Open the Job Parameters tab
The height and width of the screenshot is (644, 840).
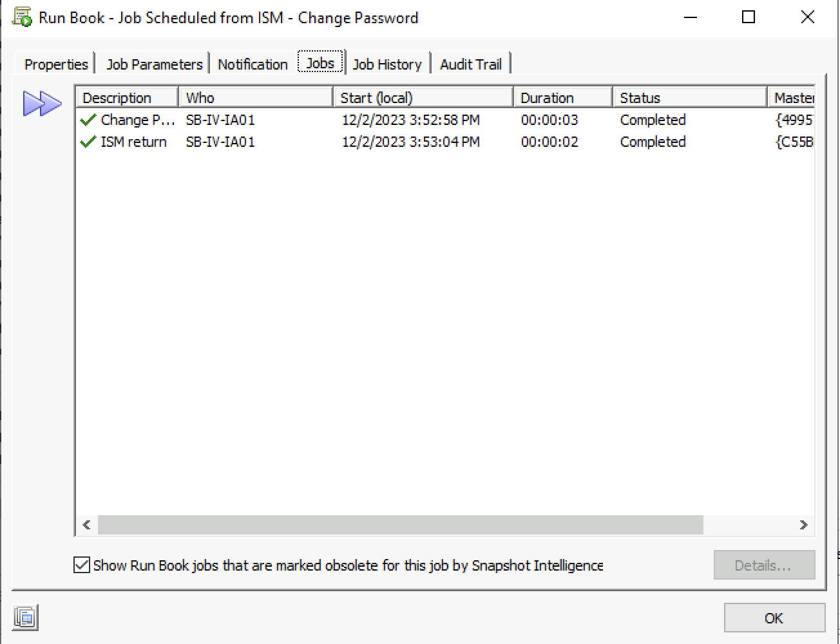tap(155, 64)
